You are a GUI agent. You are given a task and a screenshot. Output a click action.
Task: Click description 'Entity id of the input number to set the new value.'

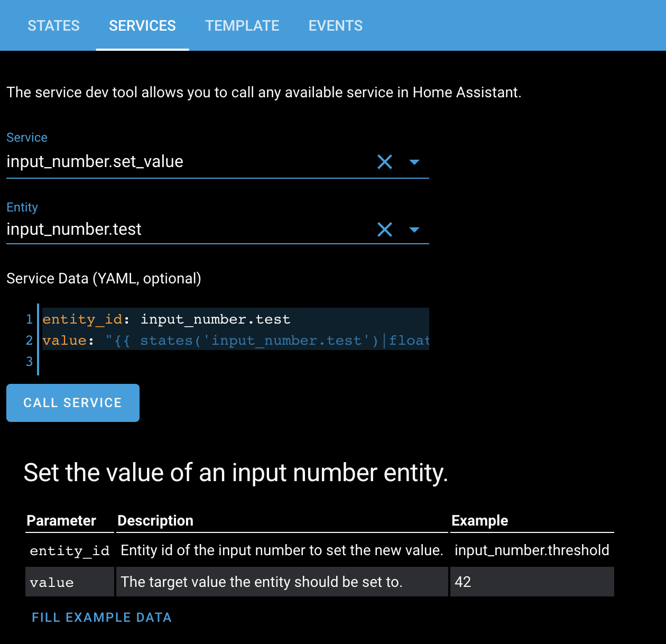click(282, 550)
